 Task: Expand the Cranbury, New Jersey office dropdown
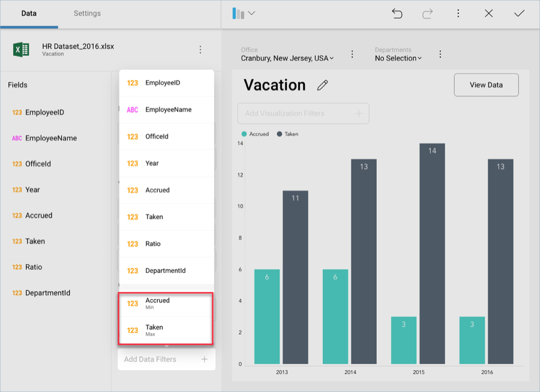click(x=287, y=58)
